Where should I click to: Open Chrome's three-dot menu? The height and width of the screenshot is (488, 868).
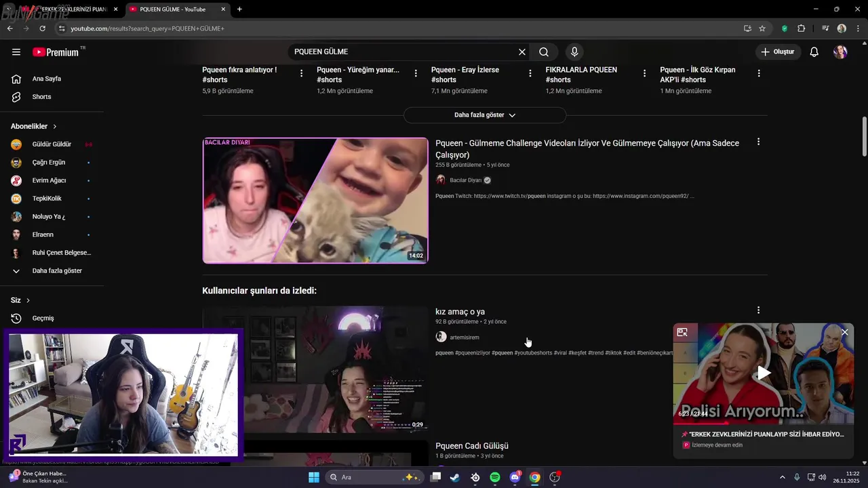pos(858,28)
